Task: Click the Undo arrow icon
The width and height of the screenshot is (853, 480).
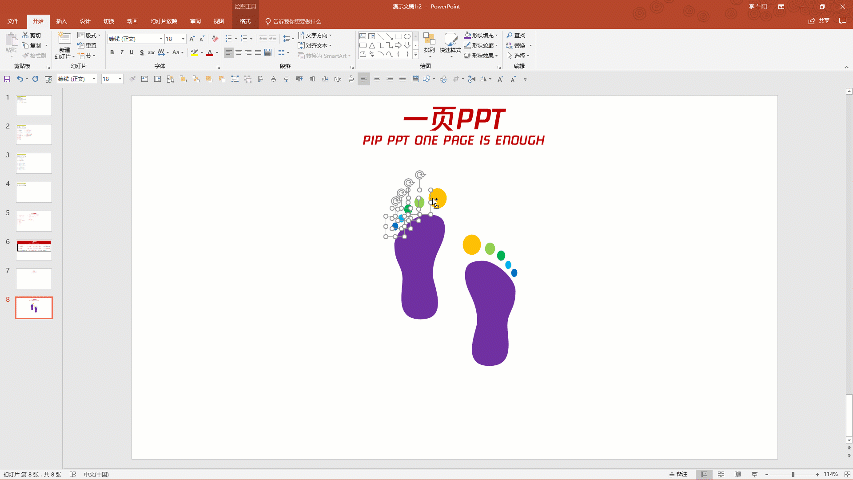Action: [19, 78]
